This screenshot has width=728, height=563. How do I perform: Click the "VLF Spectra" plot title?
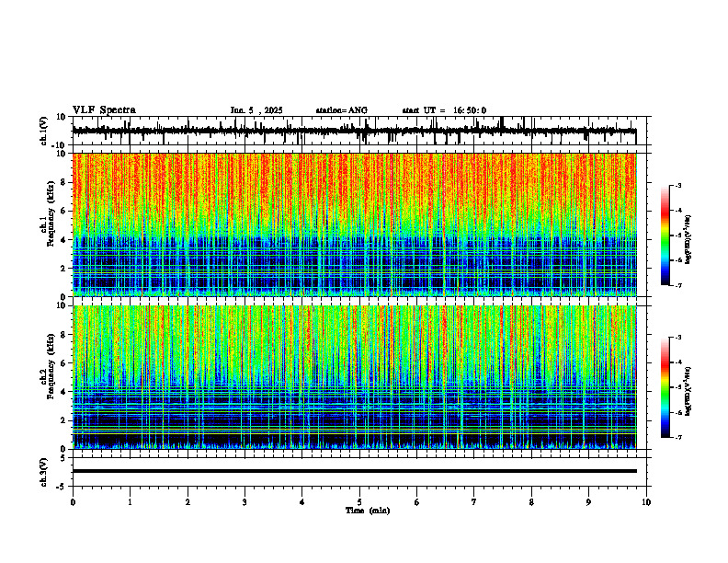coord(104,110)
